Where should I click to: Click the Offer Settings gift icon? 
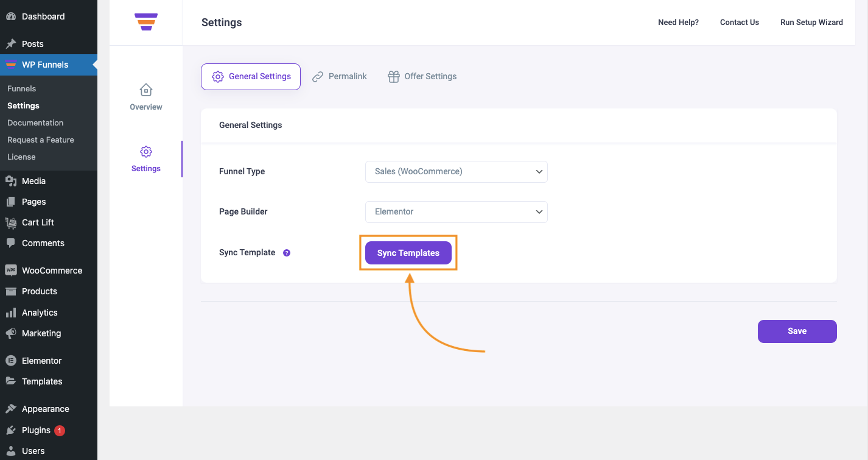(394, 77)
